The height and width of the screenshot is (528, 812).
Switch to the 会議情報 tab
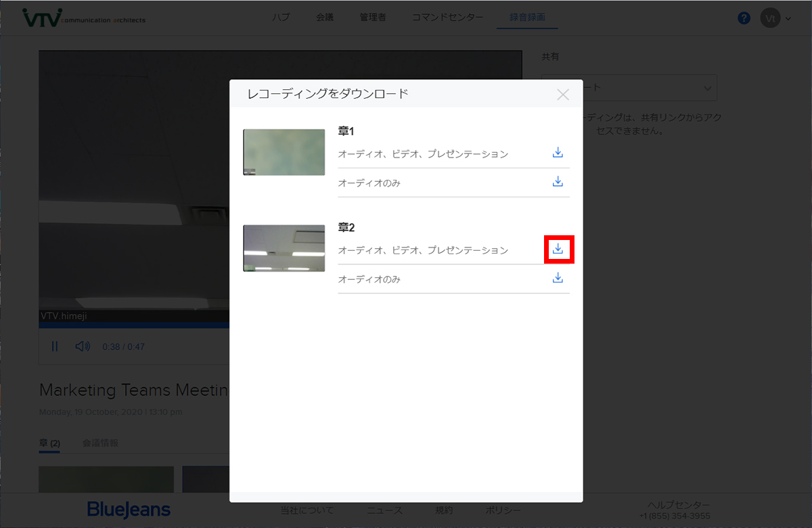[x=100, y=443]
